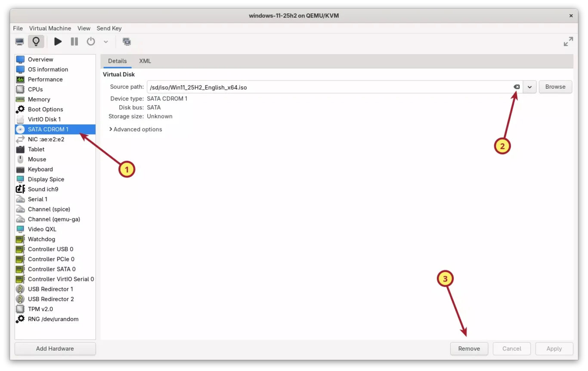Select Video QXL device
The width and height of the screenshot is (588, 371).
point(55,229)
